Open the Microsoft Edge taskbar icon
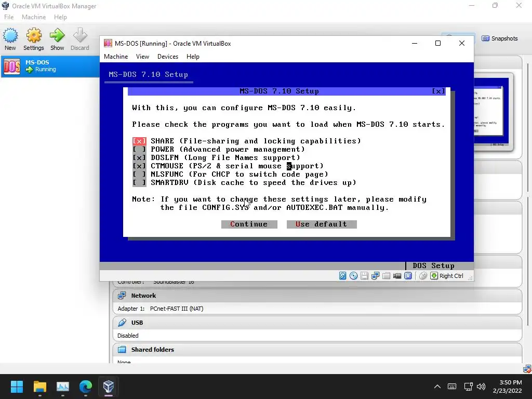 [86, 387]
